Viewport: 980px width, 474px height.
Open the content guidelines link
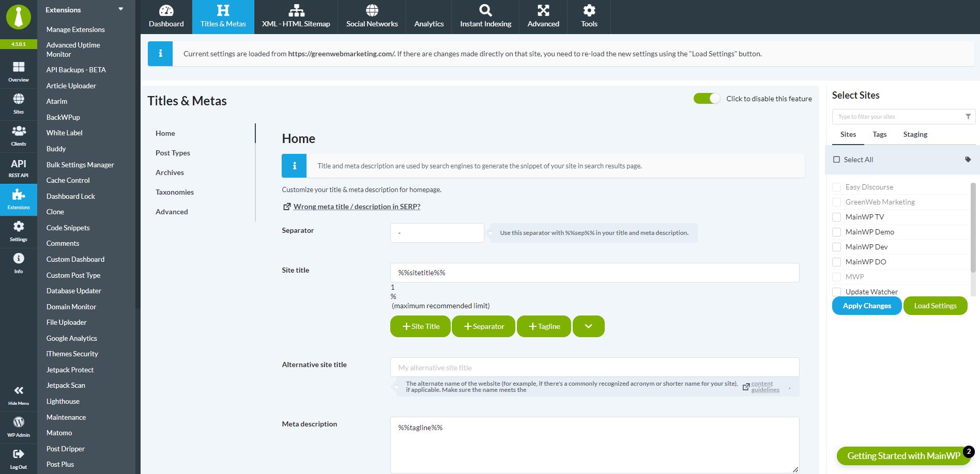765,387
